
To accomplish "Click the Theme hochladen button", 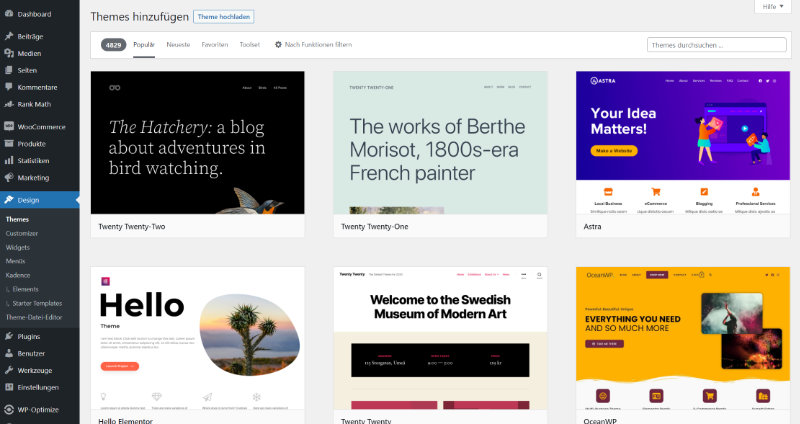I will pyautogui.click(x=224, y=17).
